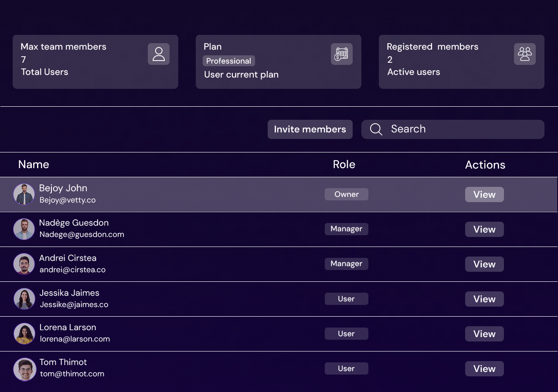558x392 pixels.
Task: Open Jessika Jaimes's View action
Action: coord(484,299)
